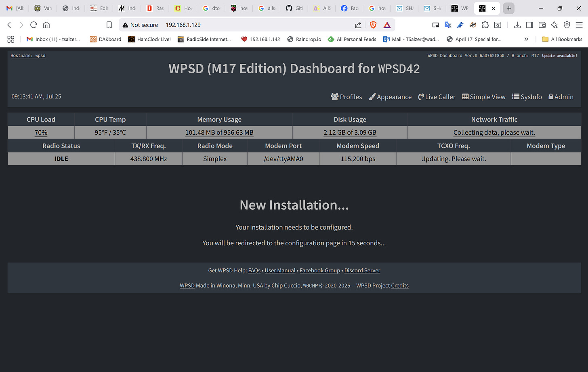Open the Leo AI sparkle icon
The height and width of the screenshot is (372, 588).
pyautogui.click(x=554, y=25)
